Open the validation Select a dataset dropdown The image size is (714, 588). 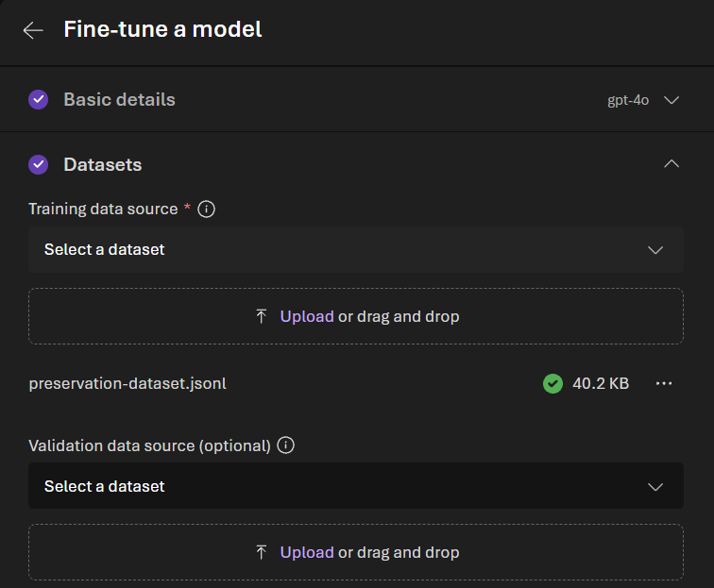(356, 486)
